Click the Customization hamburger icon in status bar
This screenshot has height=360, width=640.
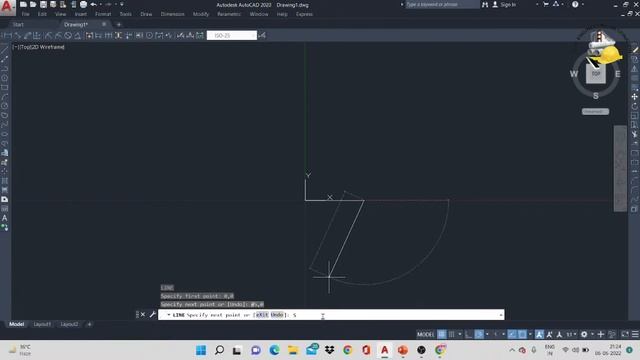[x=635, y=334]
